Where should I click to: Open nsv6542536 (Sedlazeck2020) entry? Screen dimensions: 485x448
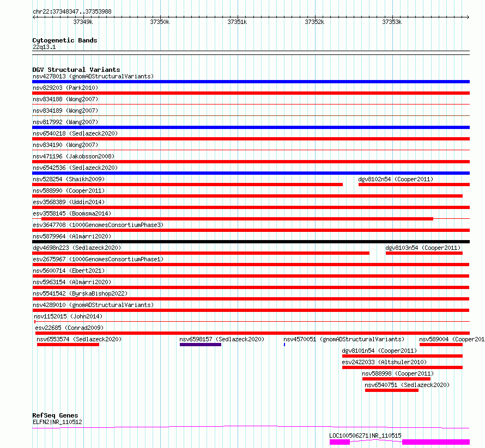click(75, 168)
